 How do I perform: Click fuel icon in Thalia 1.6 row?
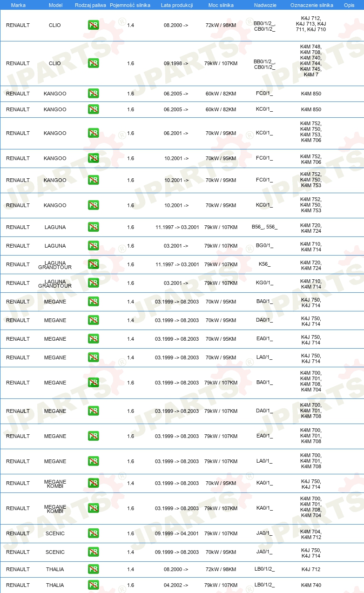[93, 585]
